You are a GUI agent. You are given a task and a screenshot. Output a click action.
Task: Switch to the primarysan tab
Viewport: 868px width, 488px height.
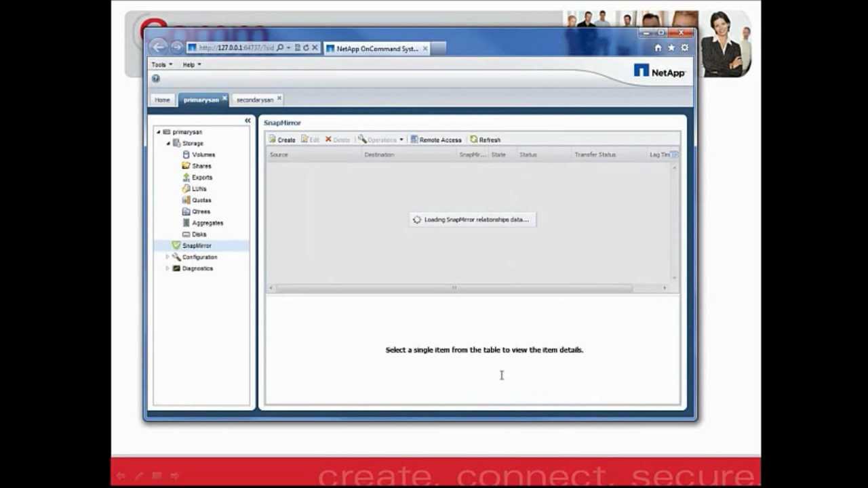pos(201,100)
